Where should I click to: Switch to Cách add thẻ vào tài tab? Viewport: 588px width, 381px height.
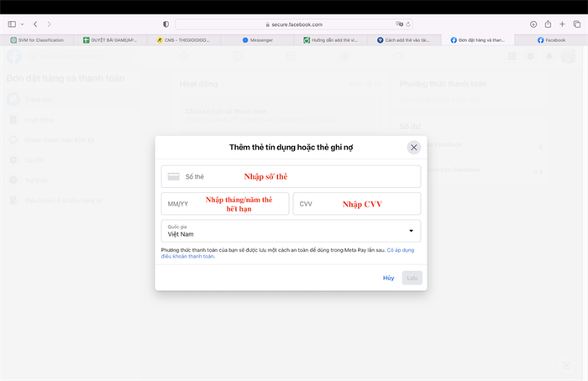click(x=404, y=40)
